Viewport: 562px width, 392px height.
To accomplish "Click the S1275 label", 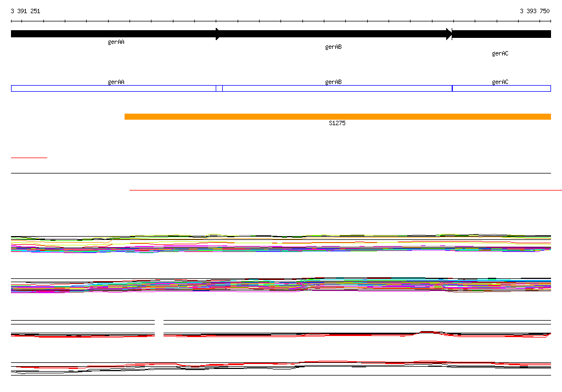I will [337, 123].
